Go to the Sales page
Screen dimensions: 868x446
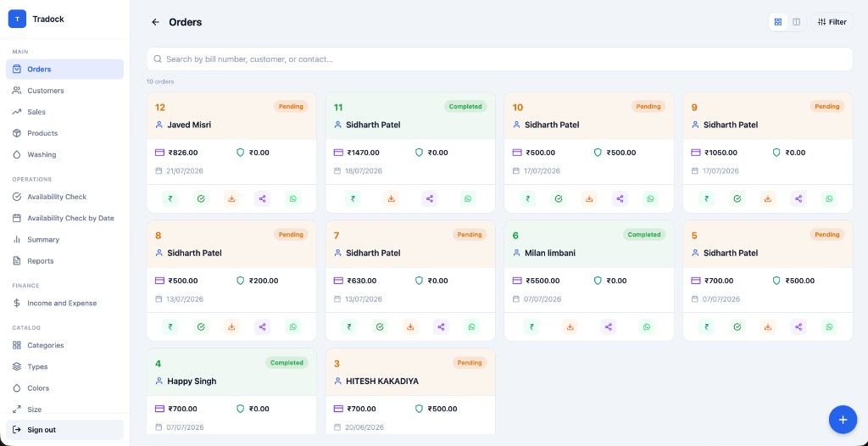coord(64,112)
